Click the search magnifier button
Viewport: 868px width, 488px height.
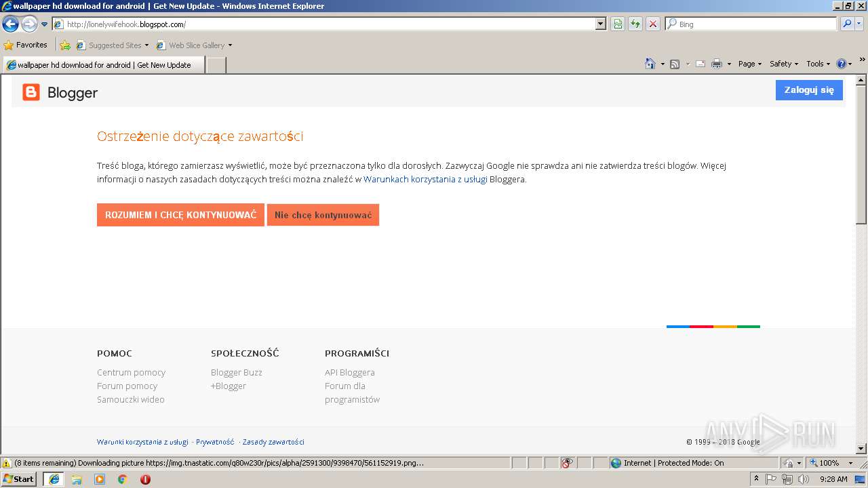tap(847, 24)
